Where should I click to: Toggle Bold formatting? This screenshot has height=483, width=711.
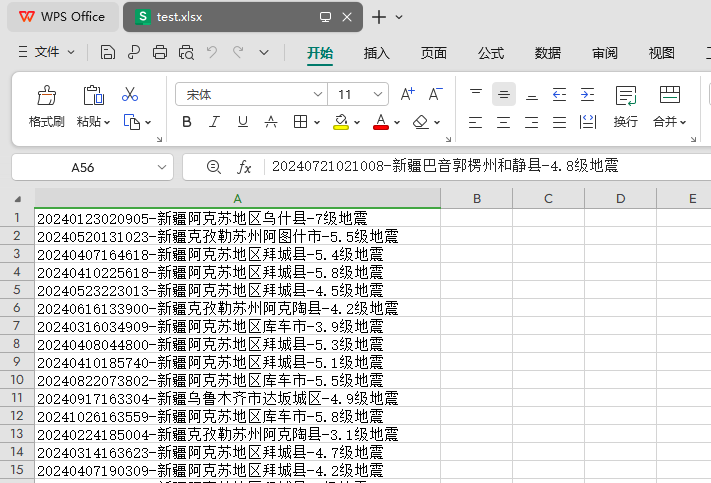[x=187, y=122]
